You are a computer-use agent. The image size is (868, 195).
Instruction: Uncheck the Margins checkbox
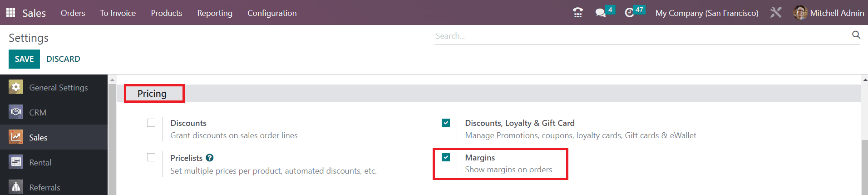(x=446, y=157)
